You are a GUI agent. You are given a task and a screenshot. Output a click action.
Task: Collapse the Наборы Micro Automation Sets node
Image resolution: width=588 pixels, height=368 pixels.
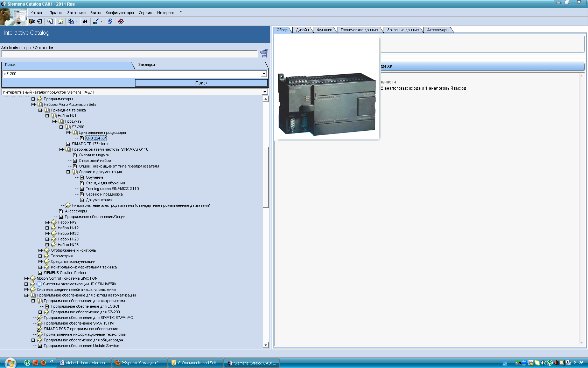tap(33, 104)
